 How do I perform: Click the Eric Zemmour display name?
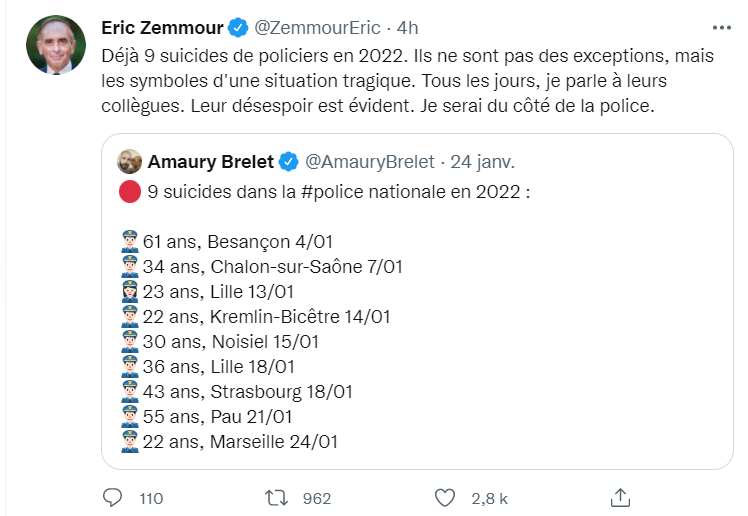pyautogui.click(x=163, y=26)
